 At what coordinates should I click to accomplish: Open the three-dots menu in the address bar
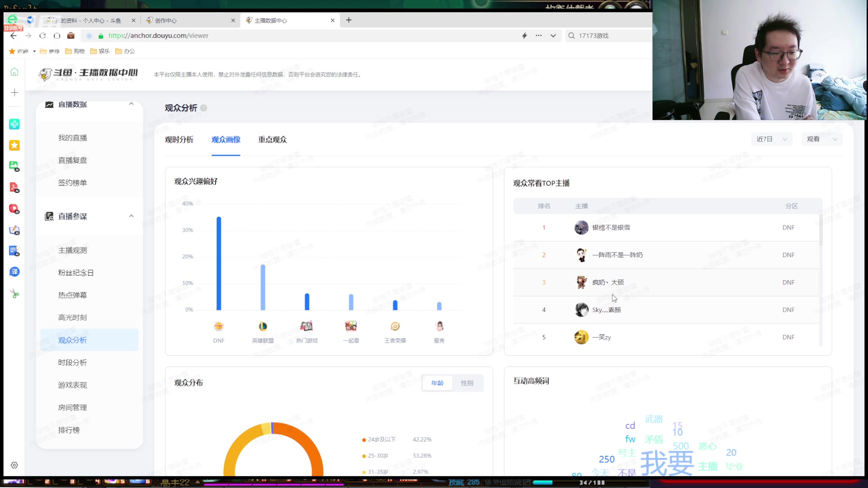(538, 36)
